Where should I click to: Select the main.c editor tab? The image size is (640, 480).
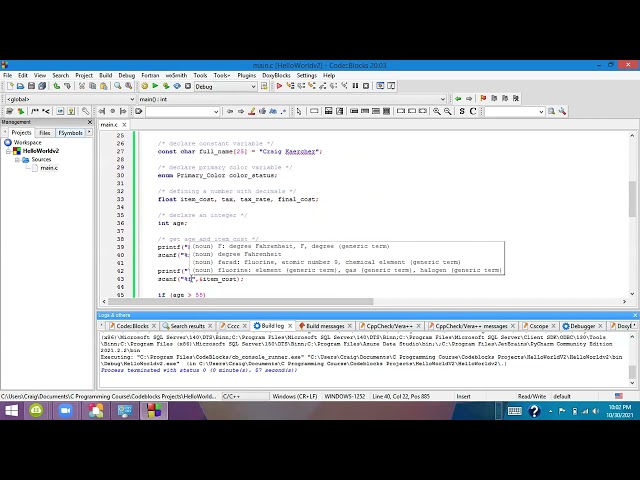click(109, 124)
